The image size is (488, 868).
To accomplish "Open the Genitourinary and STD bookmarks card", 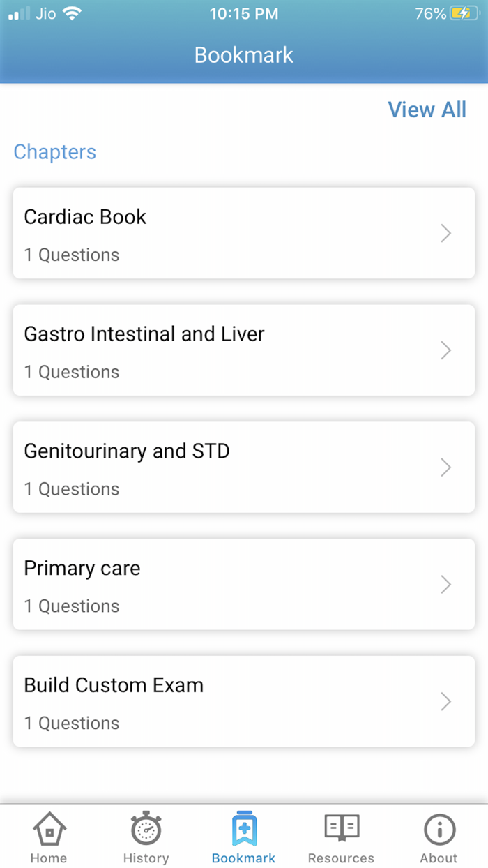I will pyautogui.click(x=244, y=467).
